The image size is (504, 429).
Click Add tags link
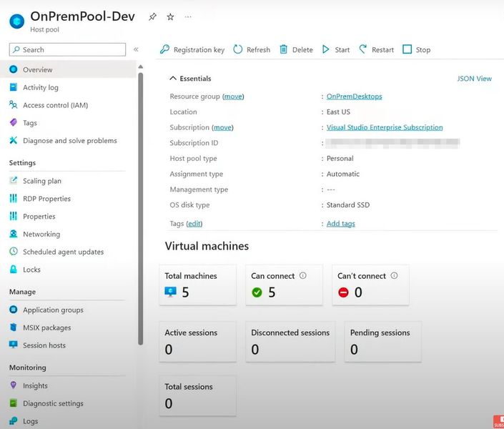tap(341, 224)
